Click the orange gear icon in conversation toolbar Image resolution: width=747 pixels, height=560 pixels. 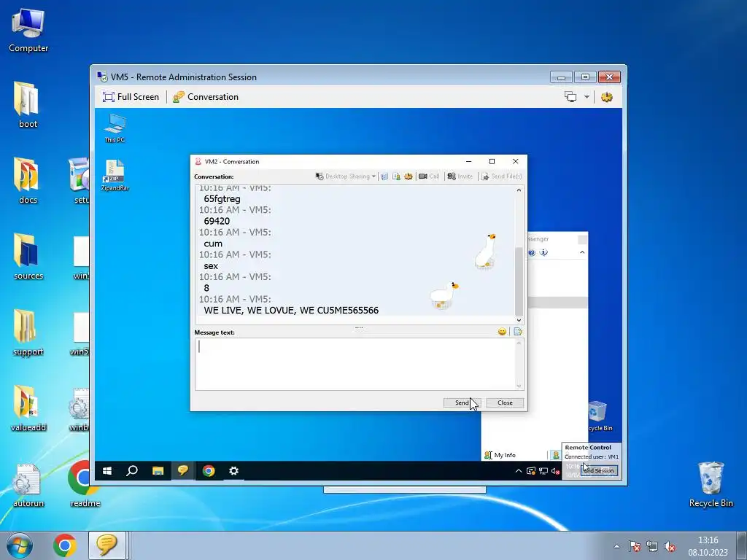pos(409,176)
